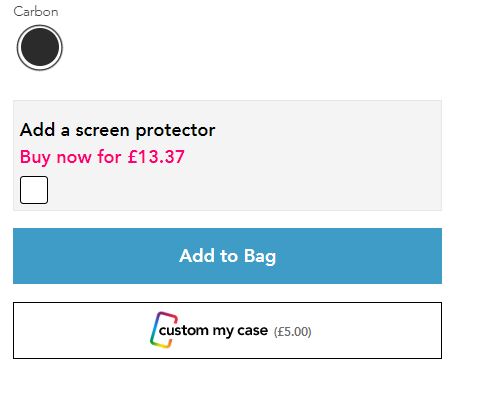Click the Add a screen protector heading
The width and height of the screenshot is (477, 393).
[117, 130]
